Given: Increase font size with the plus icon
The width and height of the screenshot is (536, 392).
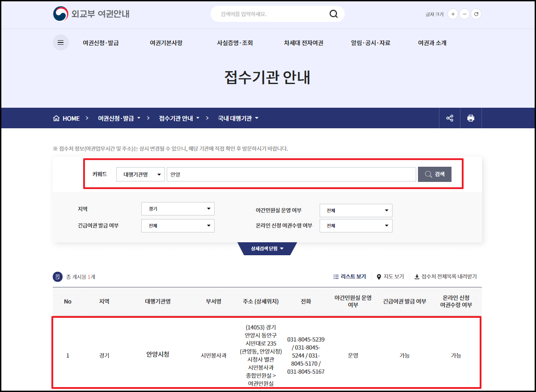Looking at the screenshot, I should (453, 14).
